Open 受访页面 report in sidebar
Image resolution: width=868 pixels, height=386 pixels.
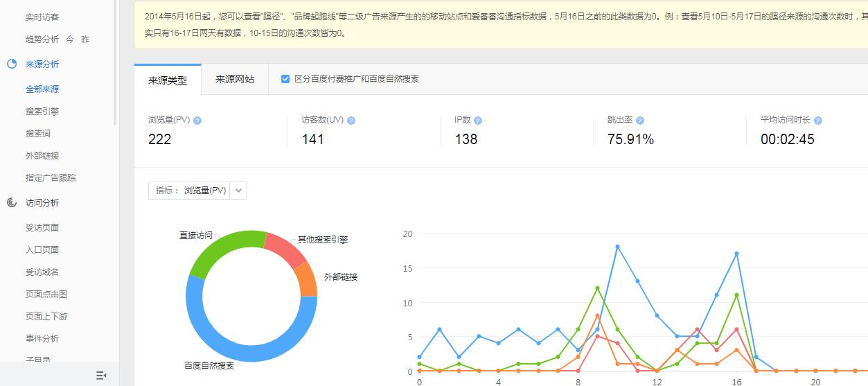[x=42, y=228]
